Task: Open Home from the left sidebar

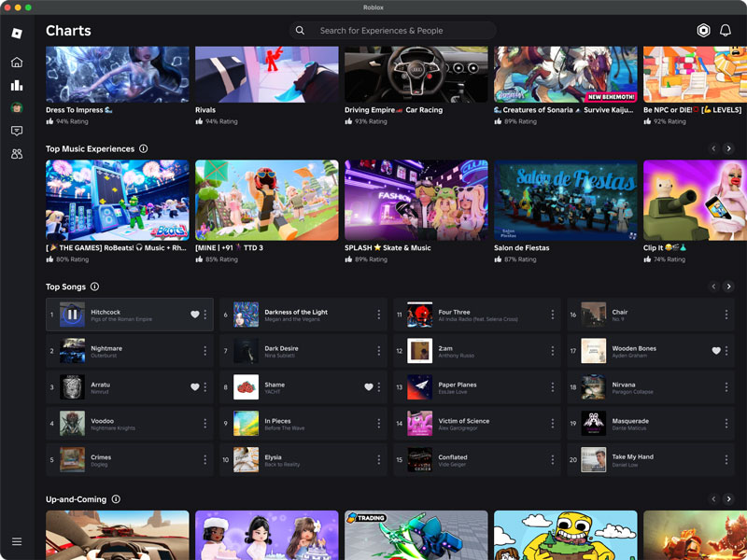Action: (x=15, y=62)
